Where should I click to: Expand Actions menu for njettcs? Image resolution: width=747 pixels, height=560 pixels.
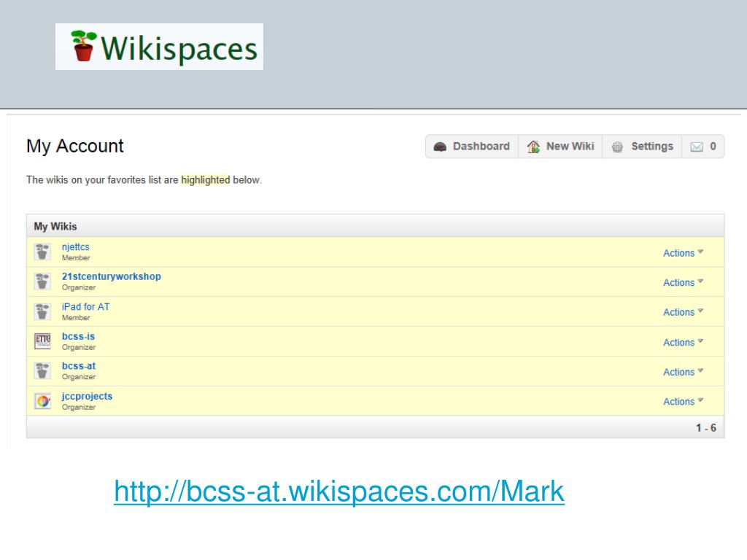[x=683, y=253]
